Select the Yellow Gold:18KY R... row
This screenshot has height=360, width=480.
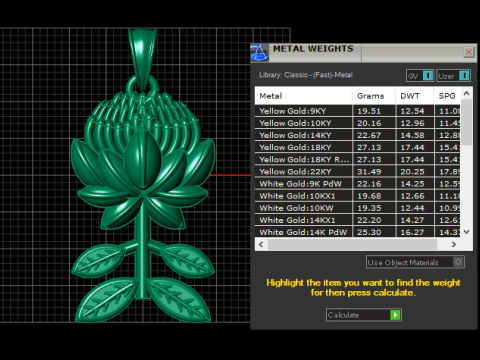tap(357, 159)
